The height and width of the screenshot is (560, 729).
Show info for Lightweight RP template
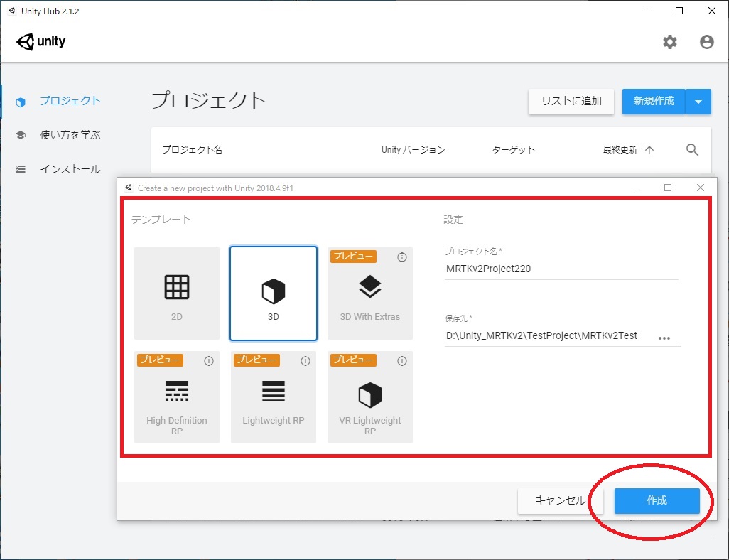tap(306, 361)
